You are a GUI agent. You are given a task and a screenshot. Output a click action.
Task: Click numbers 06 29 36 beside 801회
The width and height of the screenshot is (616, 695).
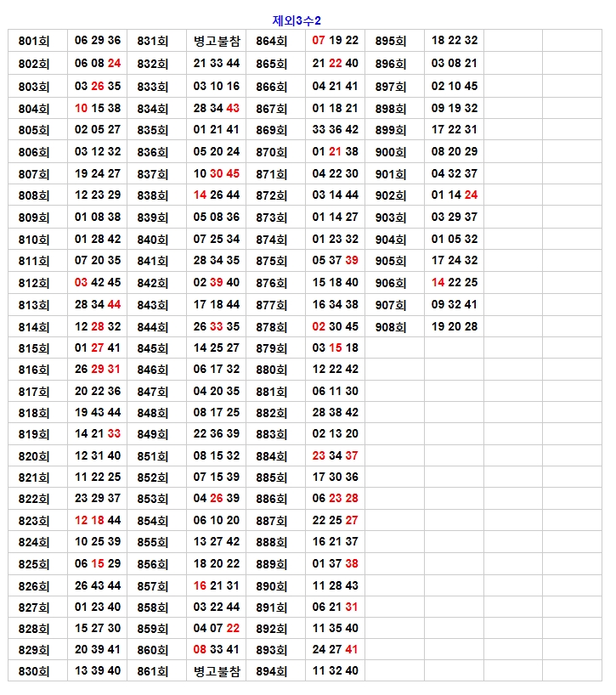point(98,41)
